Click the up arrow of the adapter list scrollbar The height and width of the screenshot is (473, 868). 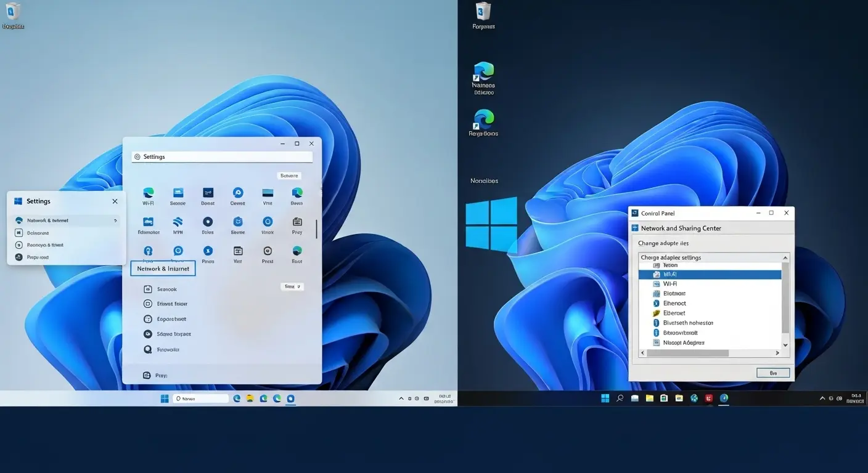click(x=785, y=257)
